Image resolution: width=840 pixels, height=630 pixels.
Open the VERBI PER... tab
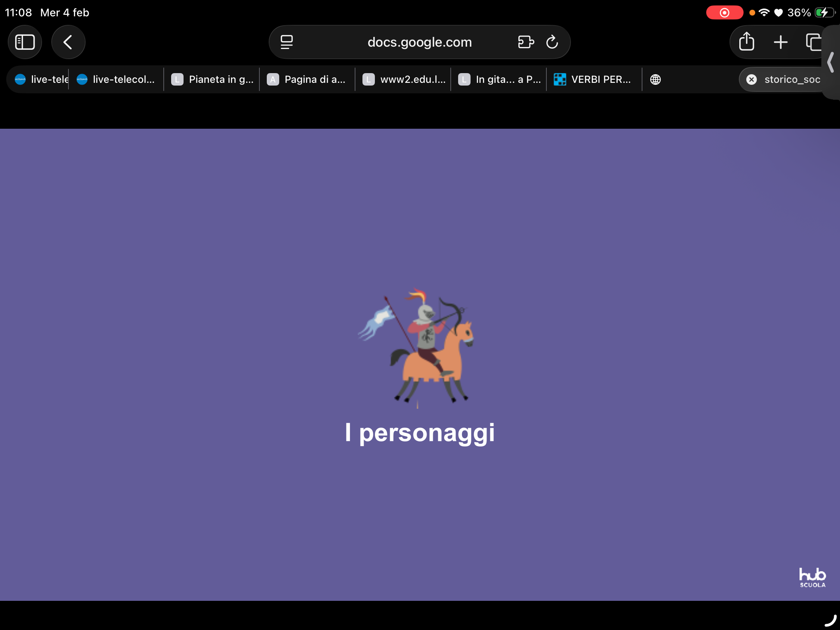tap(593, 79)
